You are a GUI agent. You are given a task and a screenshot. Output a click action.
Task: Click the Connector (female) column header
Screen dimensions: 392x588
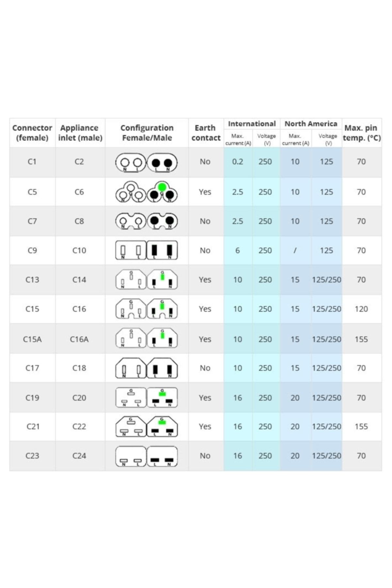pyautogui.click(x=32, y=133)
